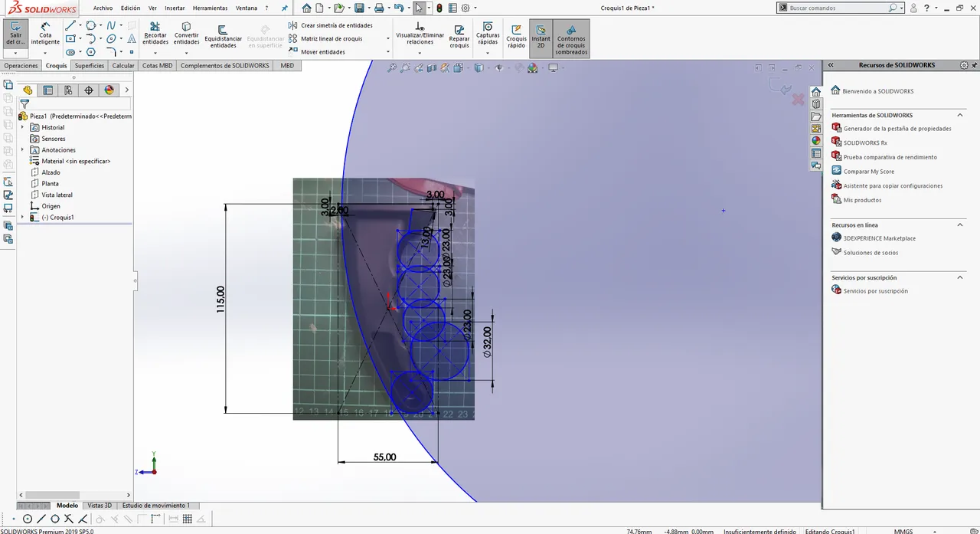Toggle Contornos de croquis sombreados

[571, 38]
